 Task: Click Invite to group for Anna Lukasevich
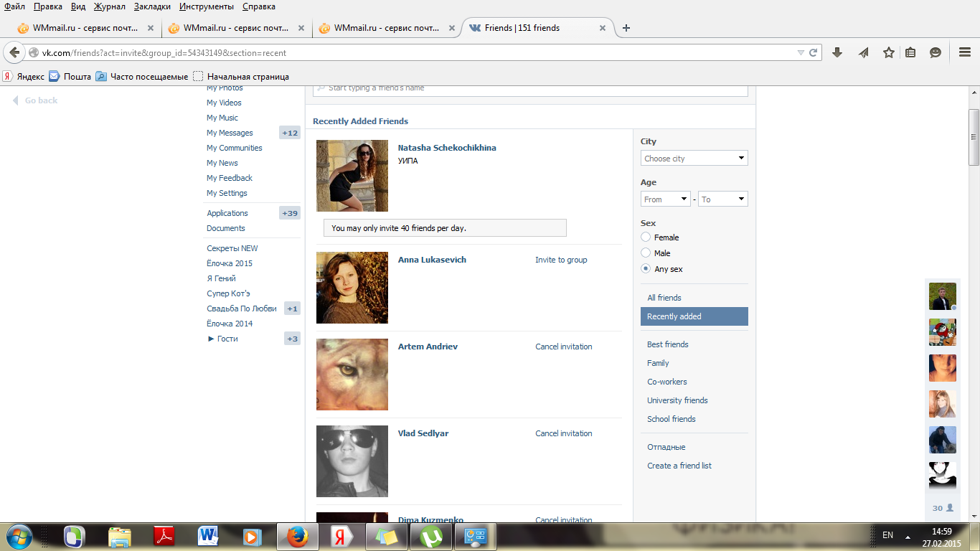click(x=561, y=260)
